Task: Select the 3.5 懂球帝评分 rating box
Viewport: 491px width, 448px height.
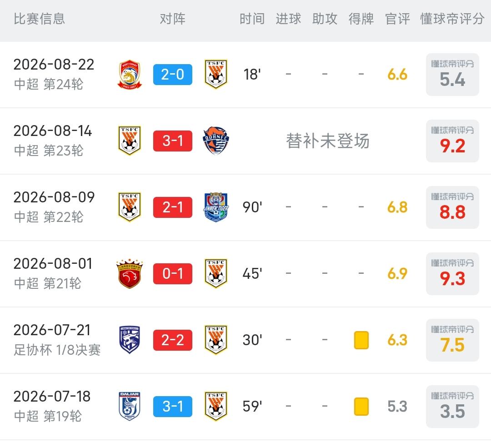Action: [452, 406]
